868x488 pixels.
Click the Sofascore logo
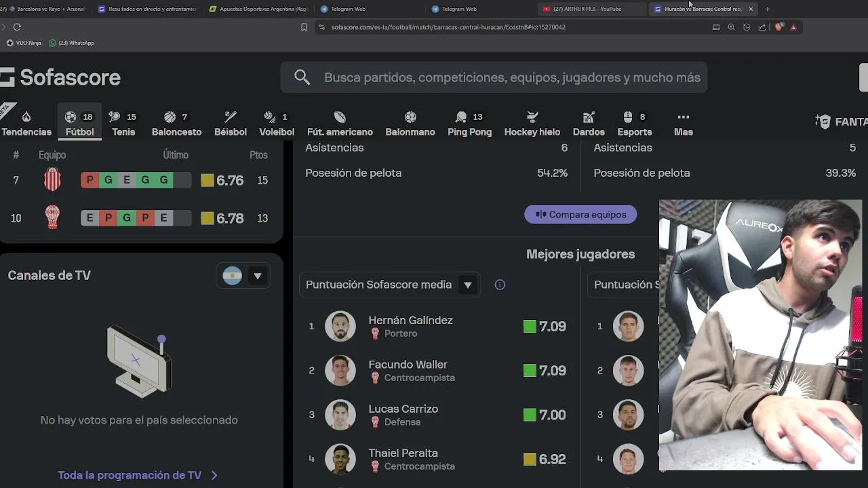(x=60, y=77)
